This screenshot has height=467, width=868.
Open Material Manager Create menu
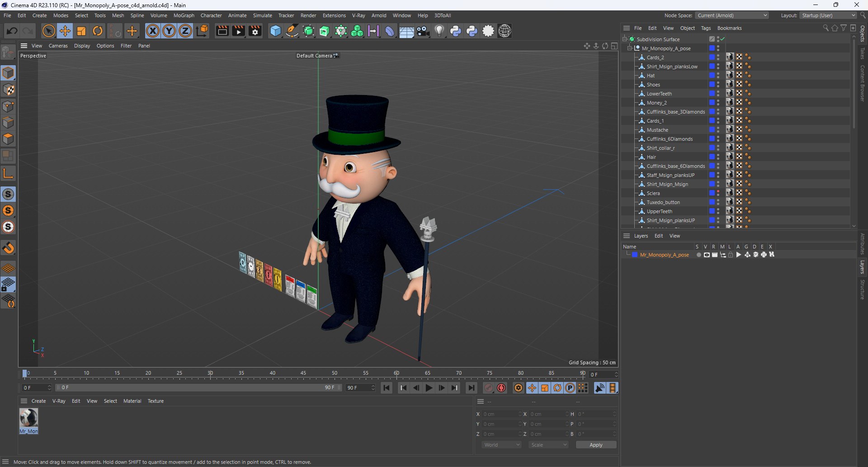pos(38,401)
